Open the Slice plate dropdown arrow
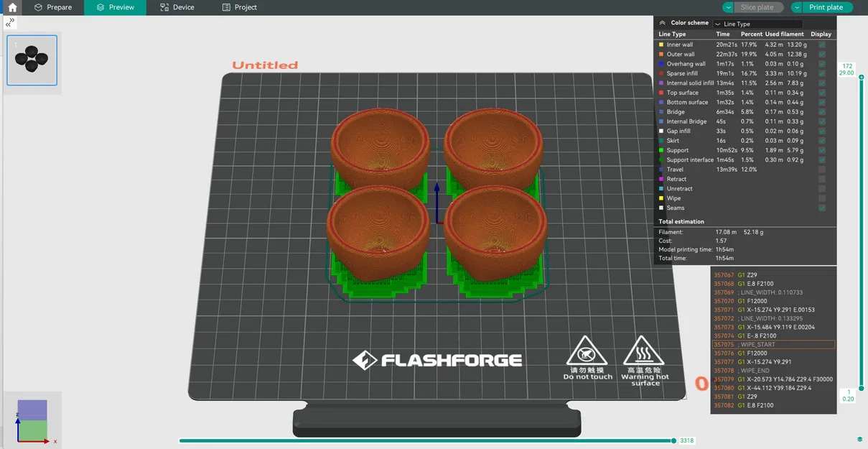The width and height of the screenshot is (868, 449). click(x=728, y=7)
